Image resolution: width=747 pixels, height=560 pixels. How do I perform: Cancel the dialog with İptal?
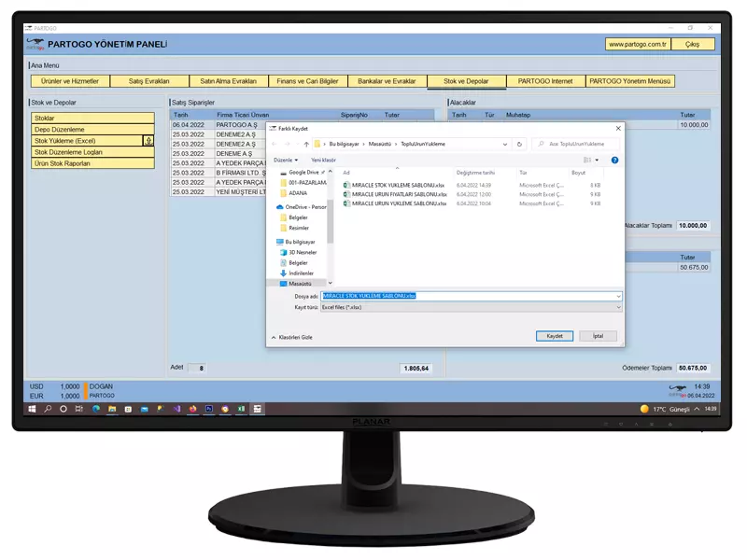[598, 336]
